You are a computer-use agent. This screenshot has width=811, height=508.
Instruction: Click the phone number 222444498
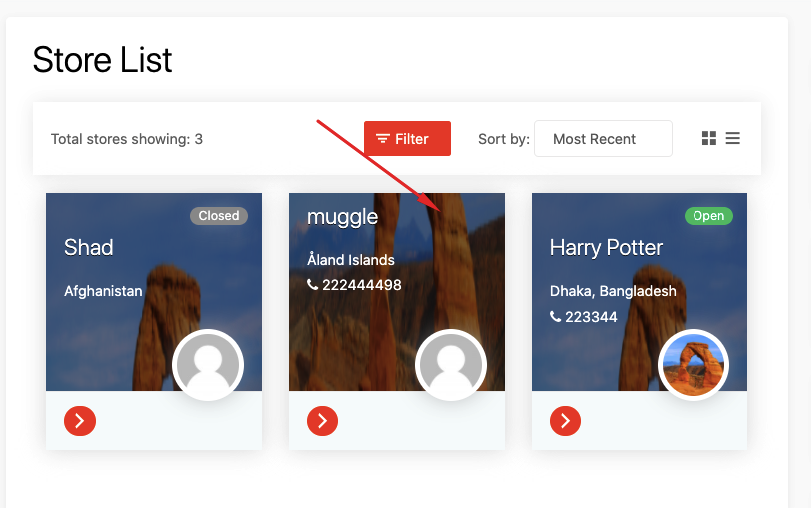pos(362,285)
